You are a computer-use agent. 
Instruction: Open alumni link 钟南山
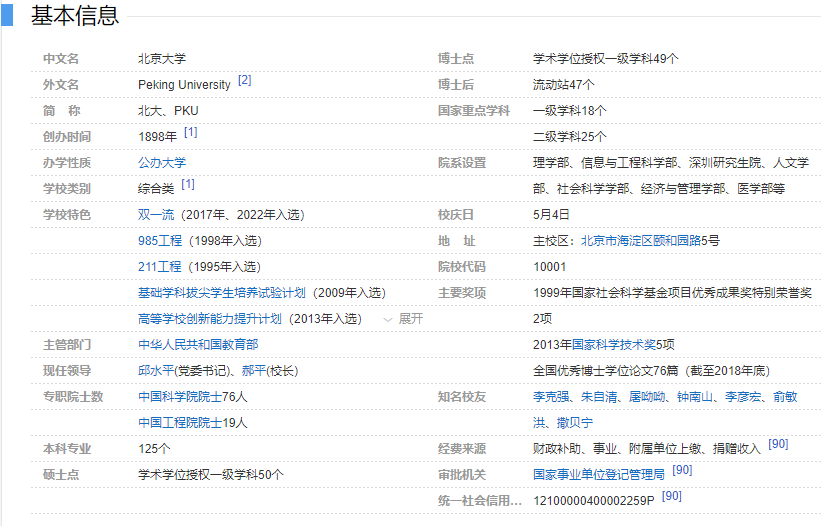point(695,397)
